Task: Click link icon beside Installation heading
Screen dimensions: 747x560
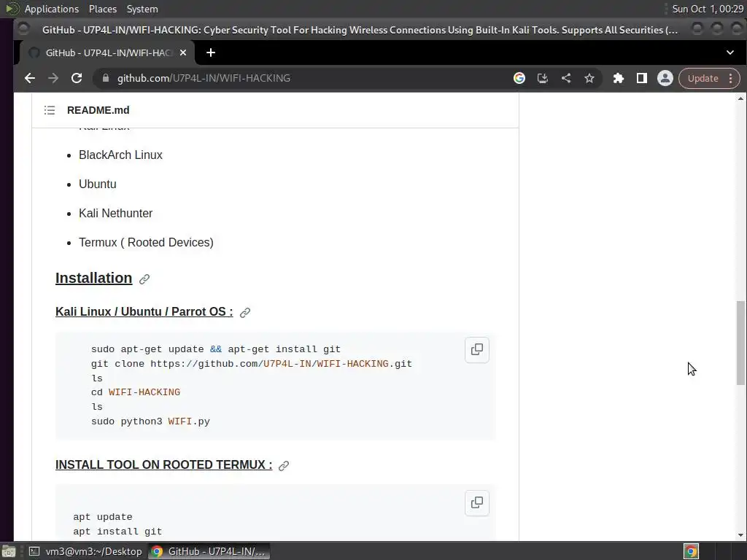Action: tap(144, 279)
